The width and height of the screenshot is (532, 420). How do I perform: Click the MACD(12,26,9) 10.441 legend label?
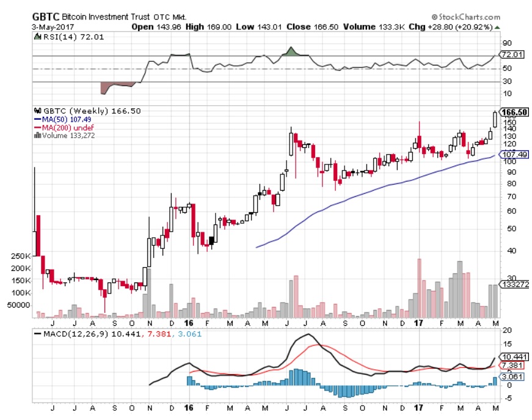point(92,334)
